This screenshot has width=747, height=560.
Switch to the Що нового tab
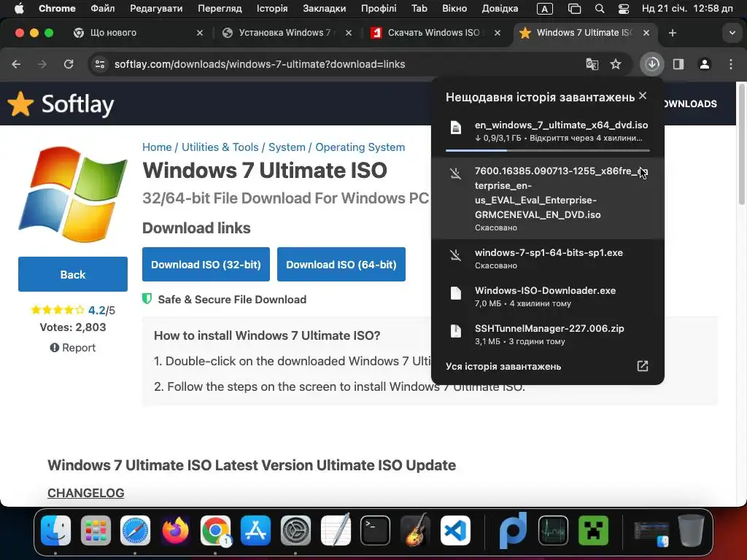coord(138,33)
